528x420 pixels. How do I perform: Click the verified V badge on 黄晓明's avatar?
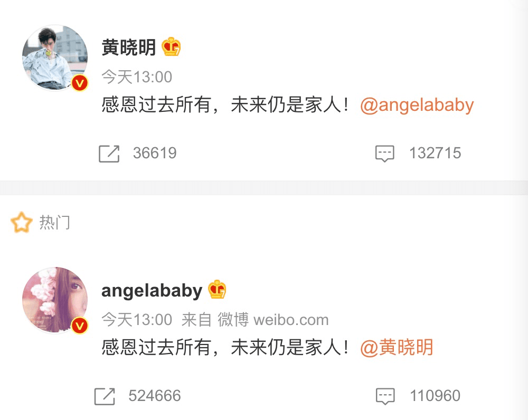point(80,83)
